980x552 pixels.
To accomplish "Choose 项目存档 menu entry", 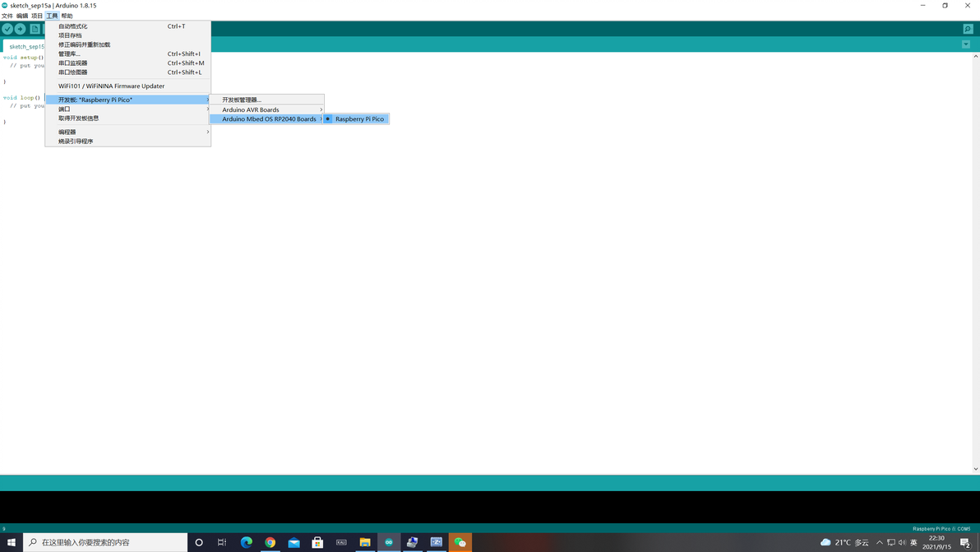I will 127,35.
